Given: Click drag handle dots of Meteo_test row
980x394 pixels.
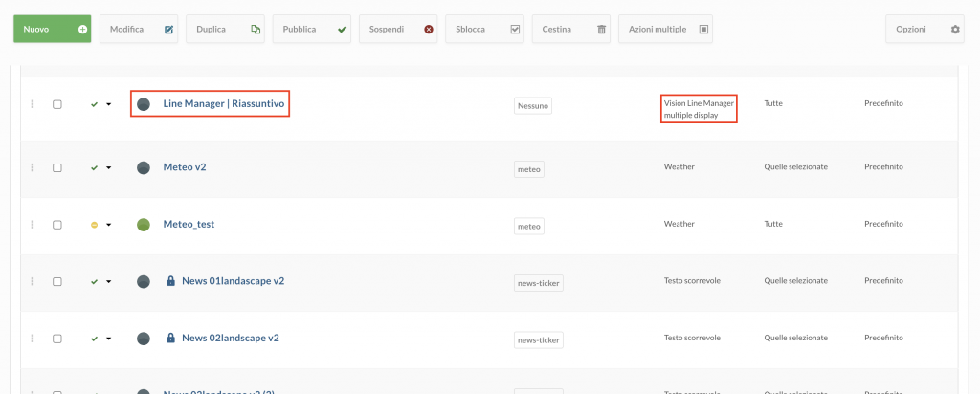Looking at the screenshot, I should coord(33,224).
